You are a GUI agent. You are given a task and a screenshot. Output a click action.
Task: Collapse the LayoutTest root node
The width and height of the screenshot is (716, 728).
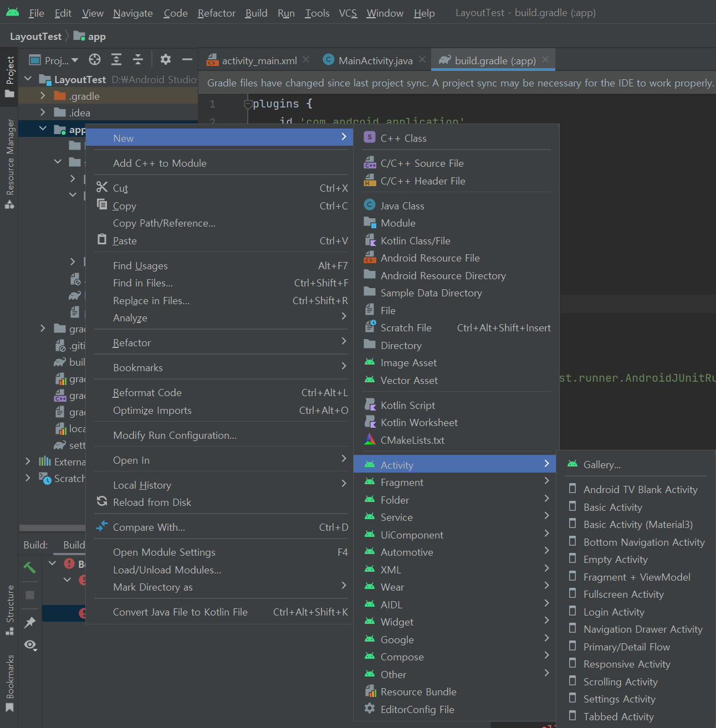point(28,79)
